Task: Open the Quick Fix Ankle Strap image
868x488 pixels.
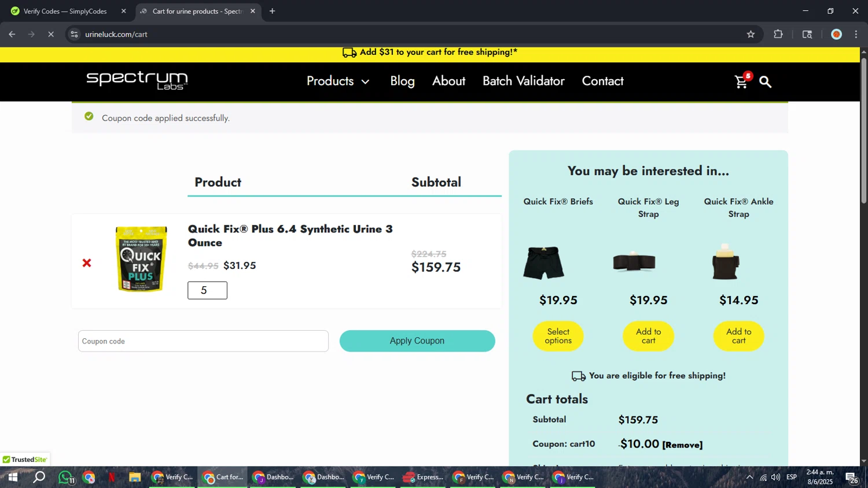Action: pos(726,262)
